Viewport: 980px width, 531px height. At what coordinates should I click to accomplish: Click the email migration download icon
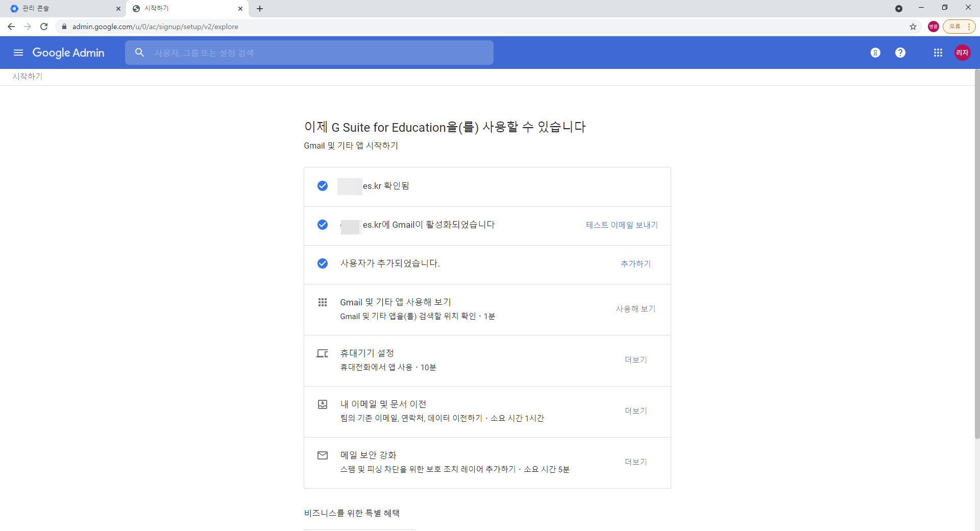323,404
